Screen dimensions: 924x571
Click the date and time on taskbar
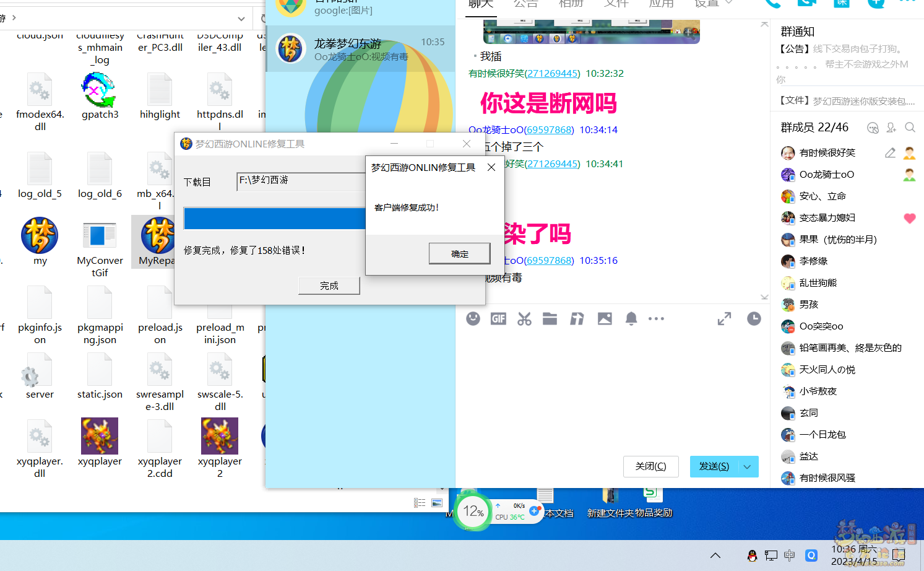pos(855,555)
